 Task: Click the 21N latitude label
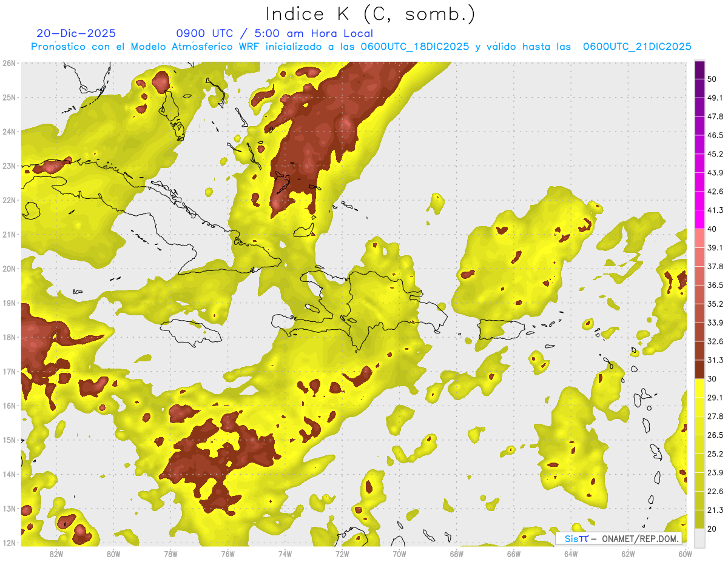[x=8, y=234]
